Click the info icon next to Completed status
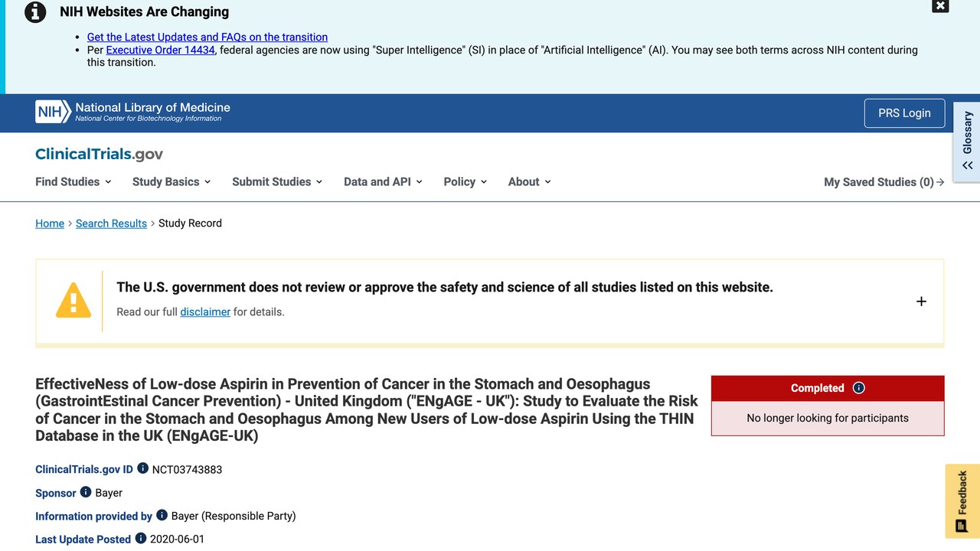This screenshot has width=980, height=551. point(858,388)
